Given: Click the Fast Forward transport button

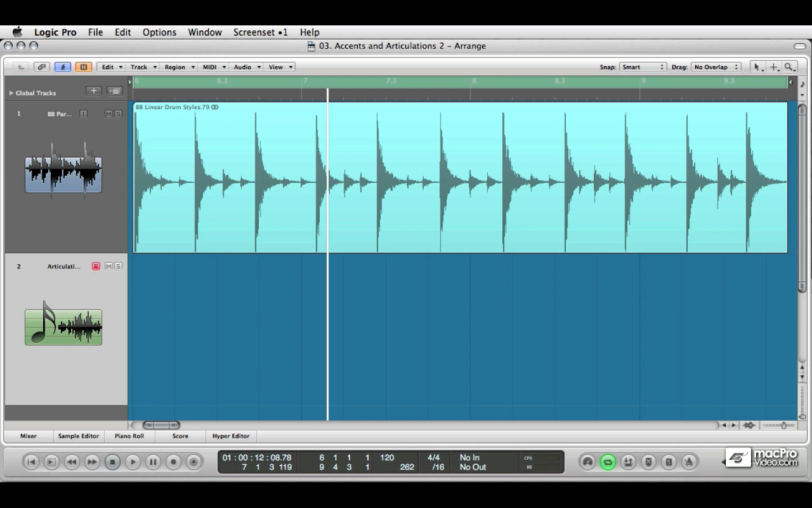Looking at the screenshot, I should pos(92,462).
